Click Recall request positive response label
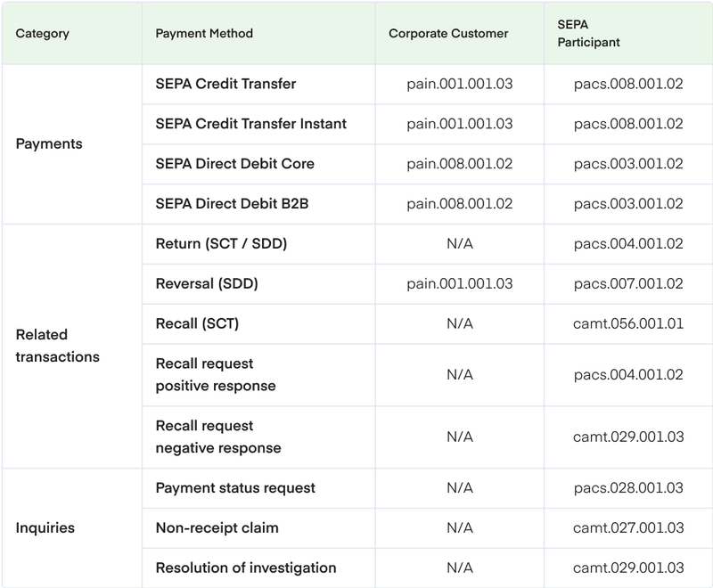 pos(215,375)
